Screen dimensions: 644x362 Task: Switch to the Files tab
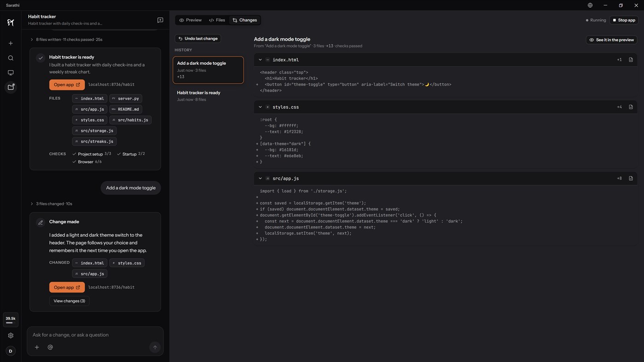click(217, 20)
